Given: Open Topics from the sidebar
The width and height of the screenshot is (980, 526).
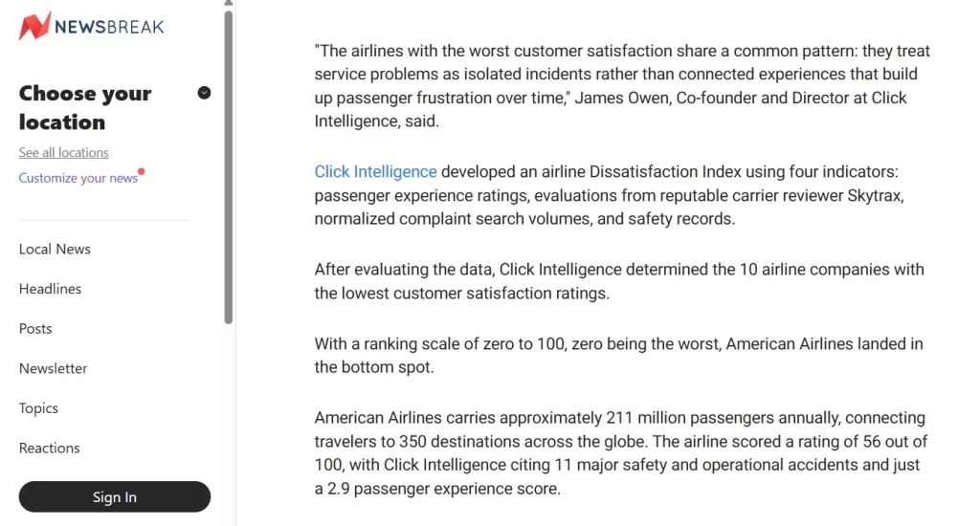Looking at the screenshot, I should click(38, 408).
